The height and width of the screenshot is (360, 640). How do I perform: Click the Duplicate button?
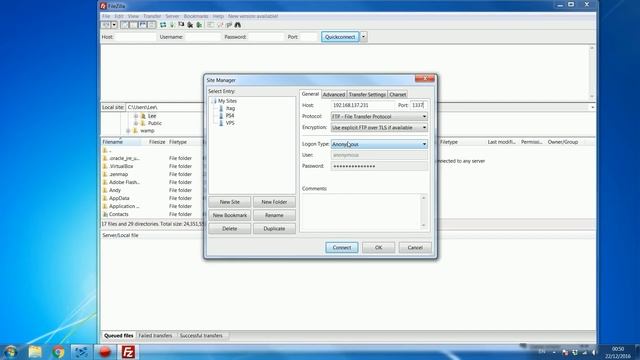coord(274,229)
